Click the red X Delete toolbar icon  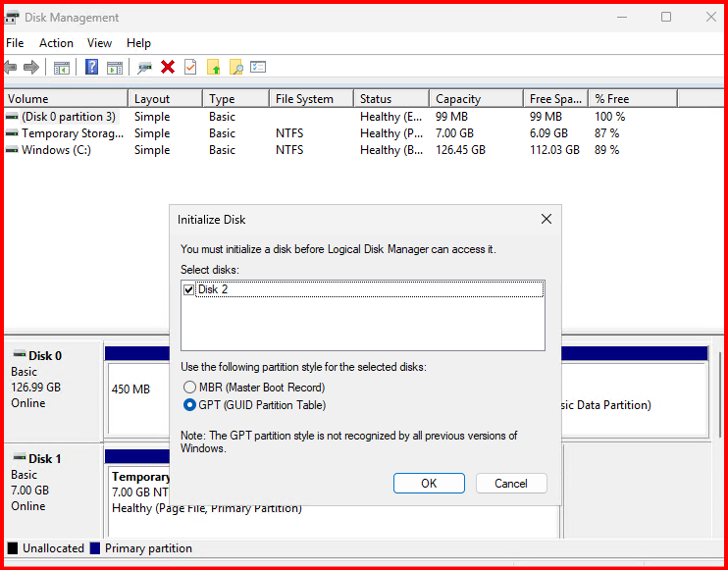(x=168, y=67)
